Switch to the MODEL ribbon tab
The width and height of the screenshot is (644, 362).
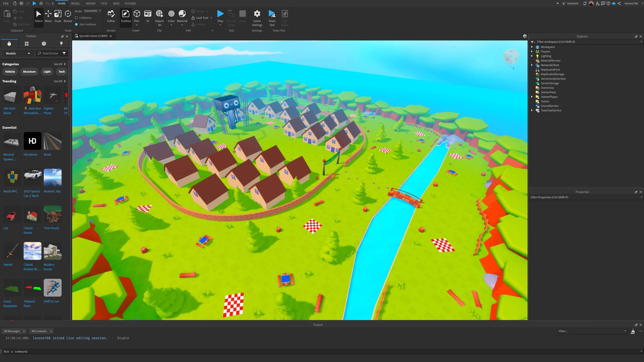(75, 3)
